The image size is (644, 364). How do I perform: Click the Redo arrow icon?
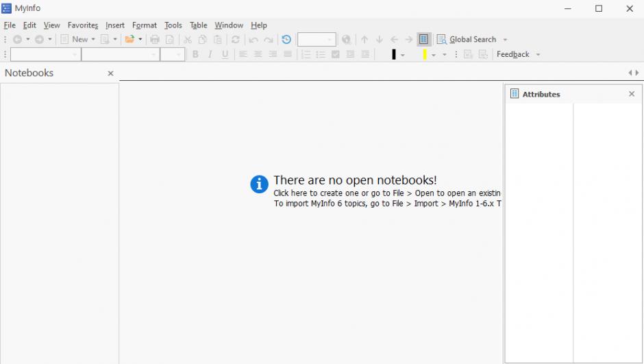[x=268, y=40]
